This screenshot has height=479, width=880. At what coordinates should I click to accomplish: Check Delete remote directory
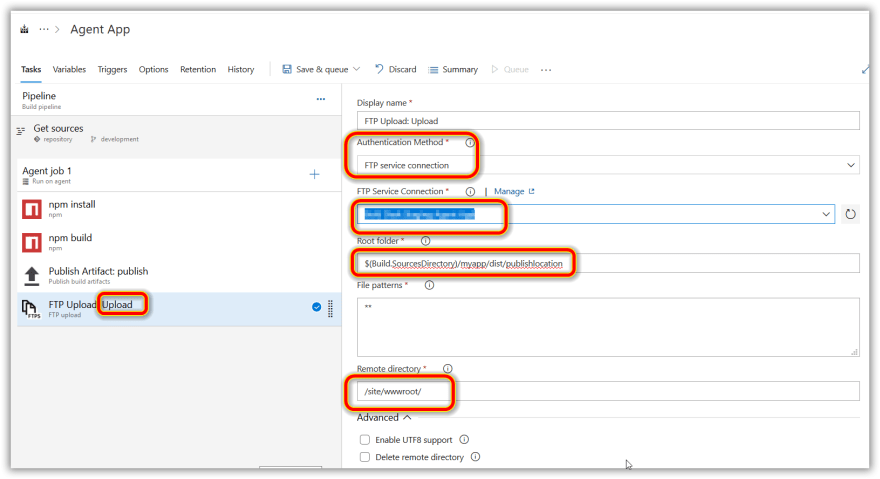(x=365, y=457)
